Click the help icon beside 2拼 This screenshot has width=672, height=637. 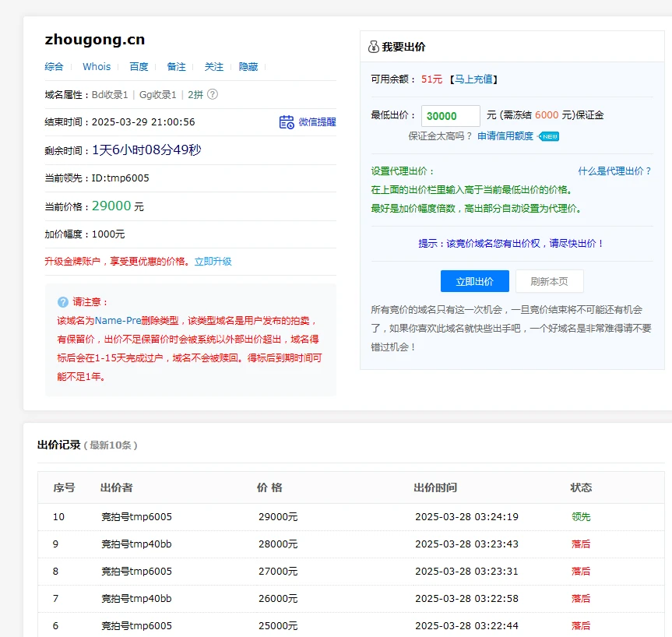pyautogui.click(x=213, y=94)
